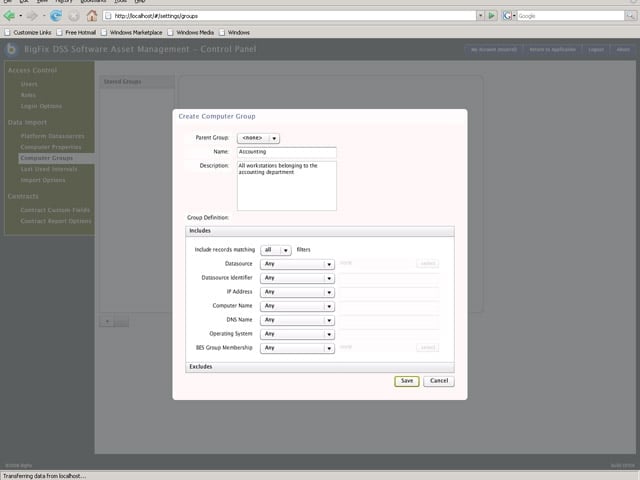
Task: Open the back history dropdown arrow
Action: (x=20, y=16)
